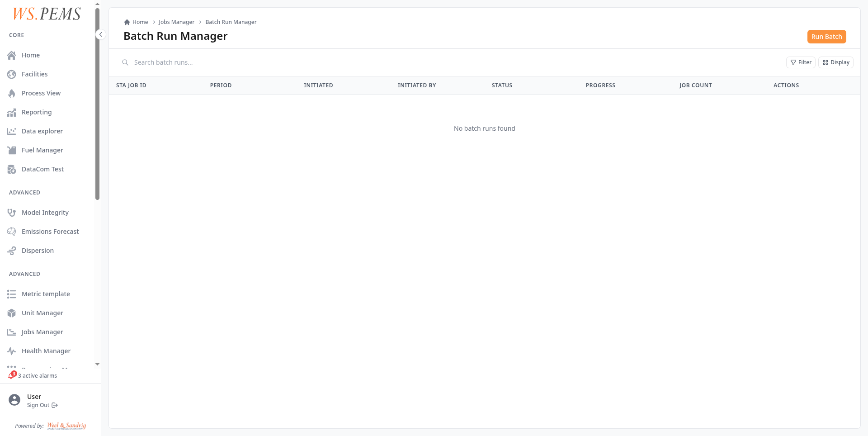Click the Dispersion wind icon
The image size is (868, 436).
click(12, 251)
